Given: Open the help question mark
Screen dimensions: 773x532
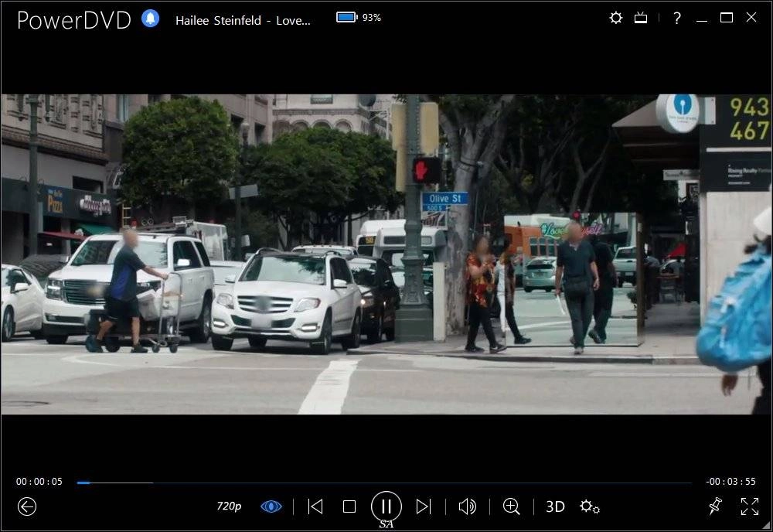Looking at the screenshot, I should 677,19.
